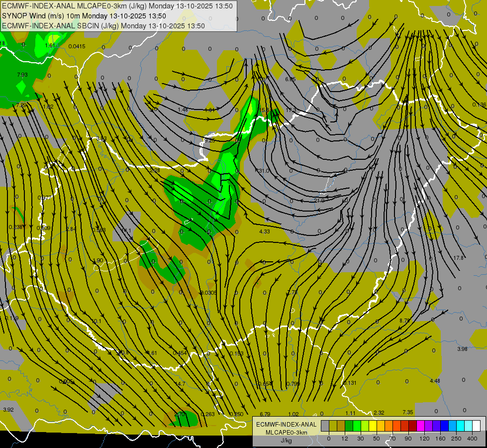Click the legend tick label 12
This screenshot has height=448, width=487.
click(x=344, y=439)
